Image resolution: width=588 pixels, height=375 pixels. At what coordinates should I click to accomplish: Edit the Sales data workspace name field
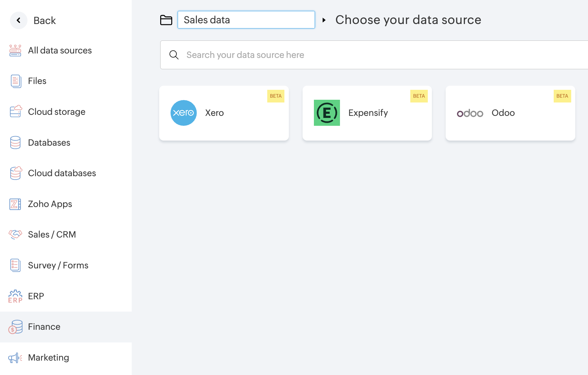pos(246,20)
